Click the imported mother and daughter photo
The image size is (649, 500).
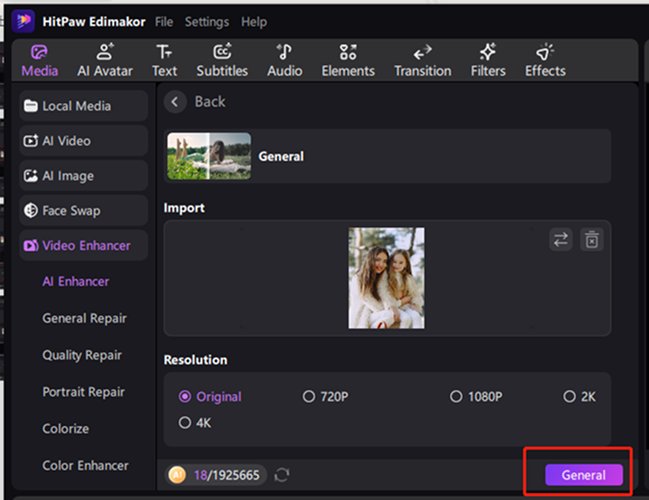click(x=386, y=278)
